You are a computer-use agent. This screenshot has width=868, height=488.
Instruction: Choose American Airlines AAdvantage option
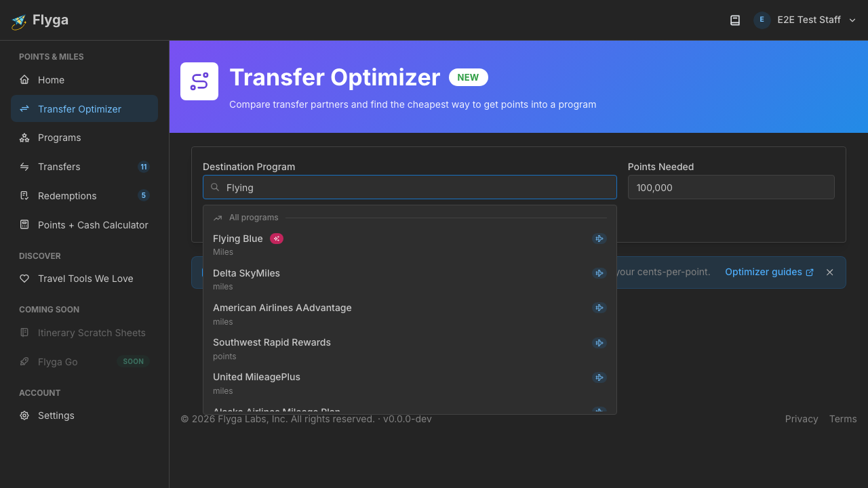(x=410, y=314)
